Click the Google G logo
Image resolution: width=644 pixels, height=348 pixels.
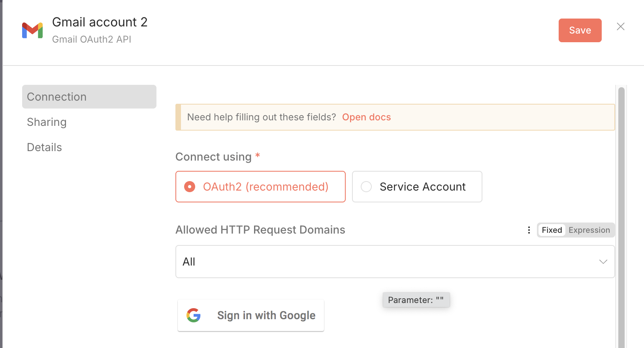(194, 315)
